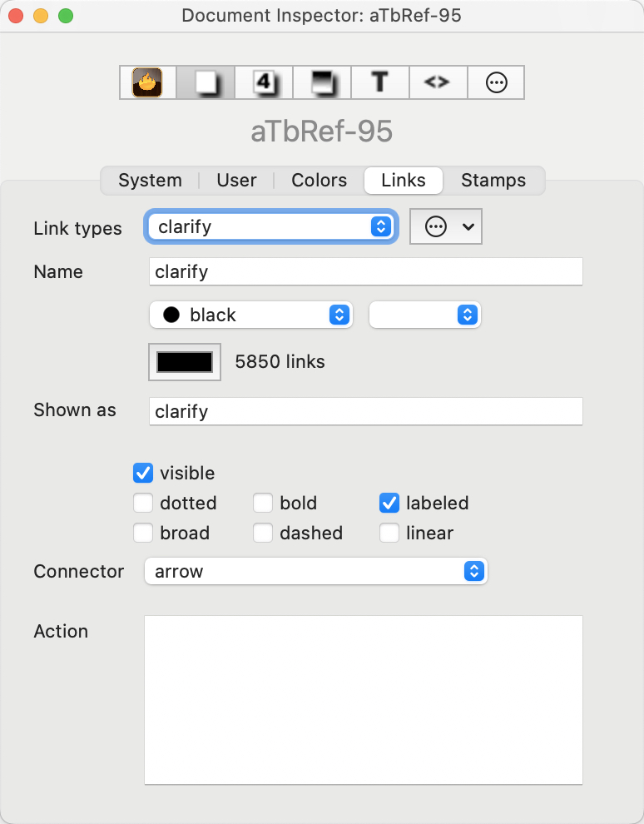This screenshot has width=644, height=824.
Task: Open the Text inspector
Action: (379, 82)
